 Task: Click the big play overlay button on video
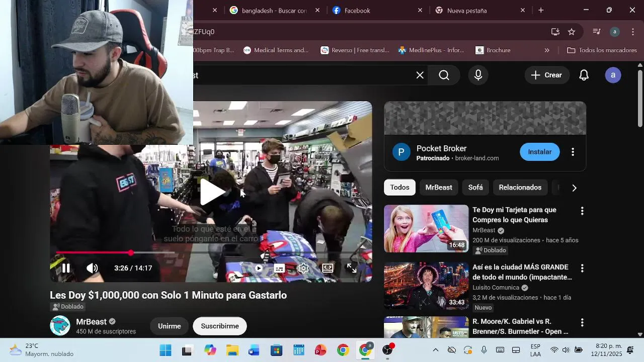[212, 192]
